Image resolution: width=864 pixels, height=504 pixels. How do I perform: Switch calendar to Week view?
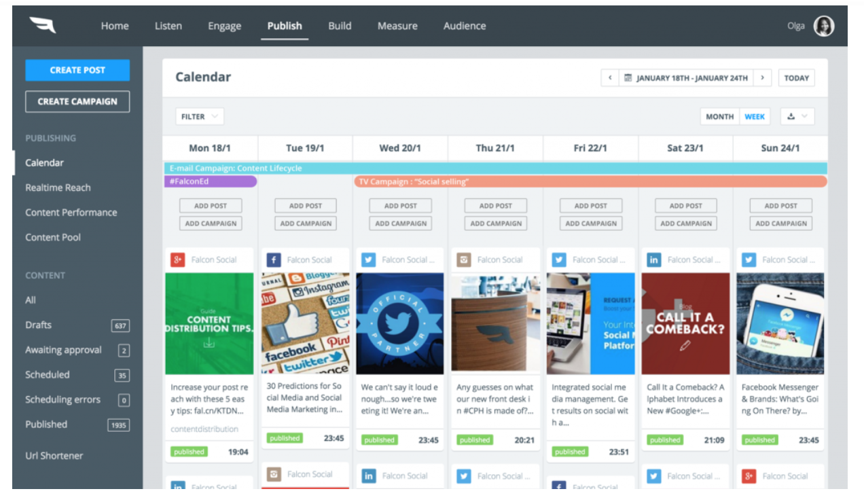pyautogui.click(x=755, y=117)
